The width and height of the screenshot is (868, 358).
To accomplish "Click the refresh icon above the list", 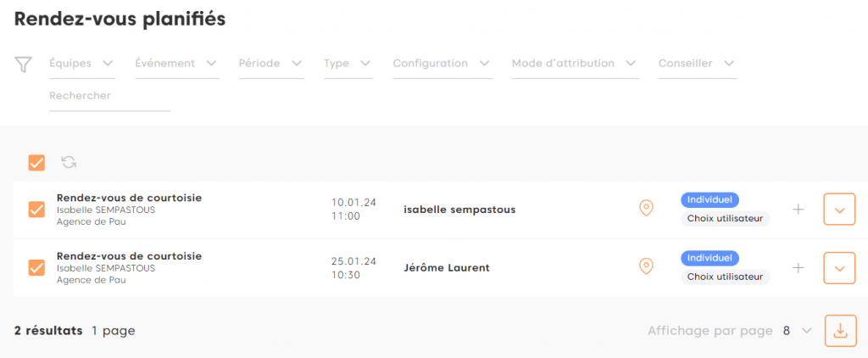I will 69,162.
